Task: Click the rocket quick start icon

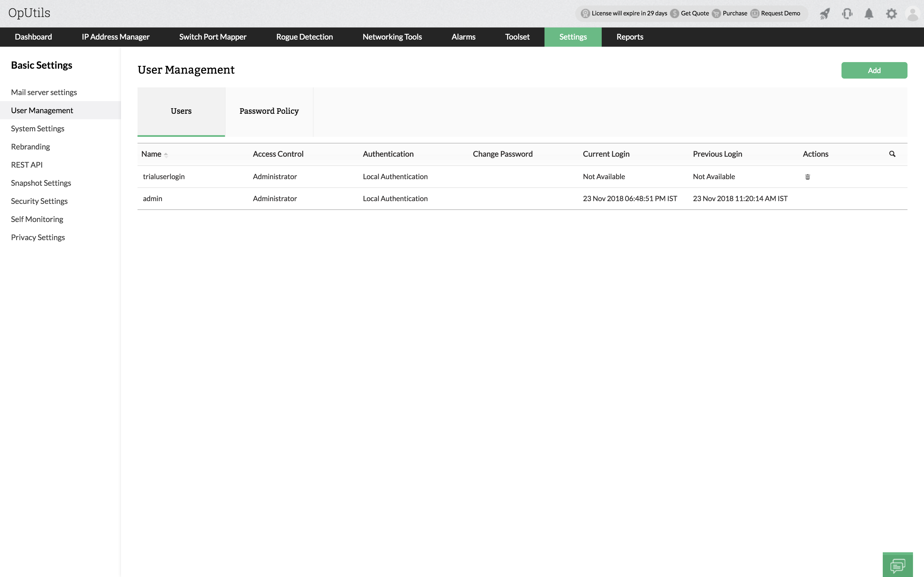Action: point(825,14)
